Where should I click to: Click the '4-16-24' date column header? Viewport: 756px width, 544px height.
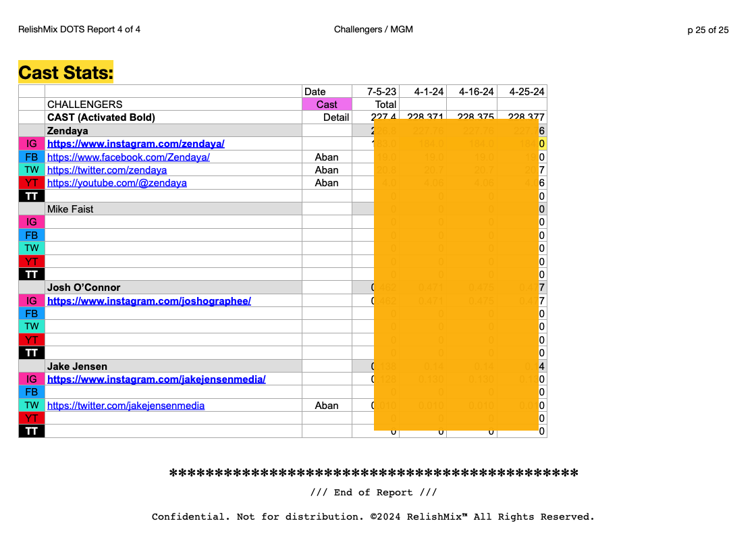[472, 92]
